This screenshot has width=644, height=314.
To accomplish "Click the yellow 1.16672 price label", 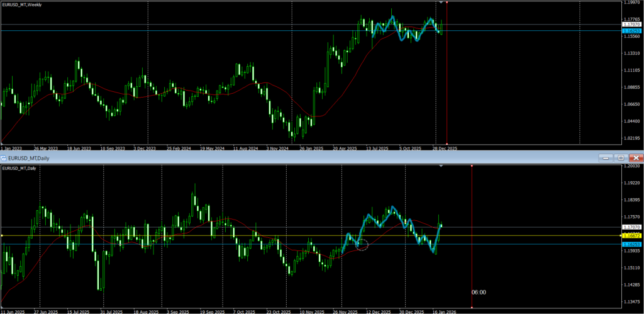I will 631,235.
